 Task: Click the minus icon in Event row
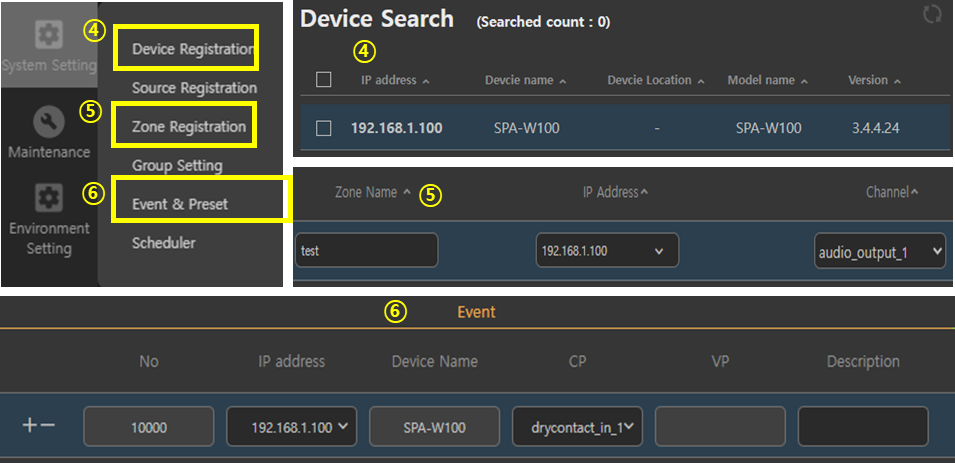pos(47,426)
